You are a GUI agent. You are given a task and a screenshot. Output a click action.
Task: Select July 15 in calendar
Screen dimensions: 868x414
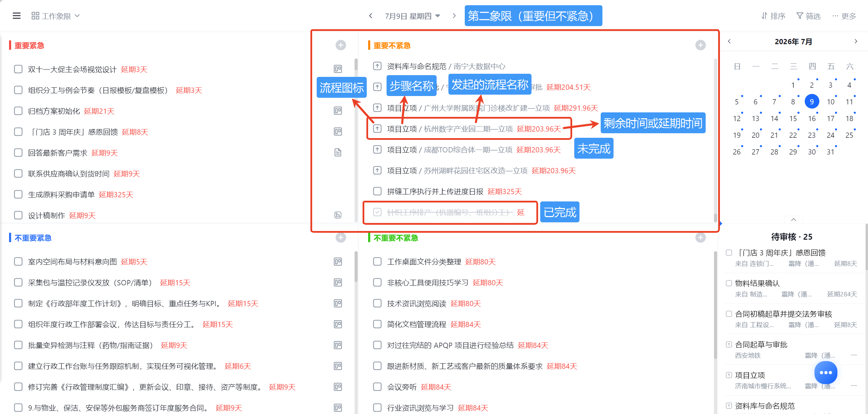click(x=793, y=119)
